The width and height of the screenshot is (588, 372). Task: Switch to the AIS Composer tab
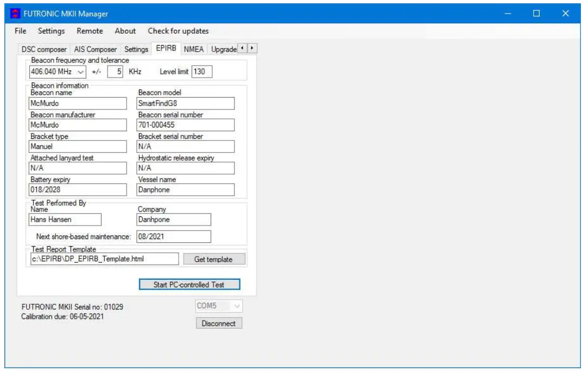click(95, 49)
